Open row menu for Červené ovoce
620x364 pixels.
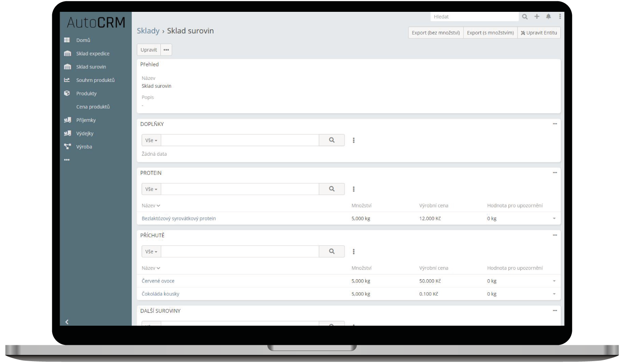554,281
